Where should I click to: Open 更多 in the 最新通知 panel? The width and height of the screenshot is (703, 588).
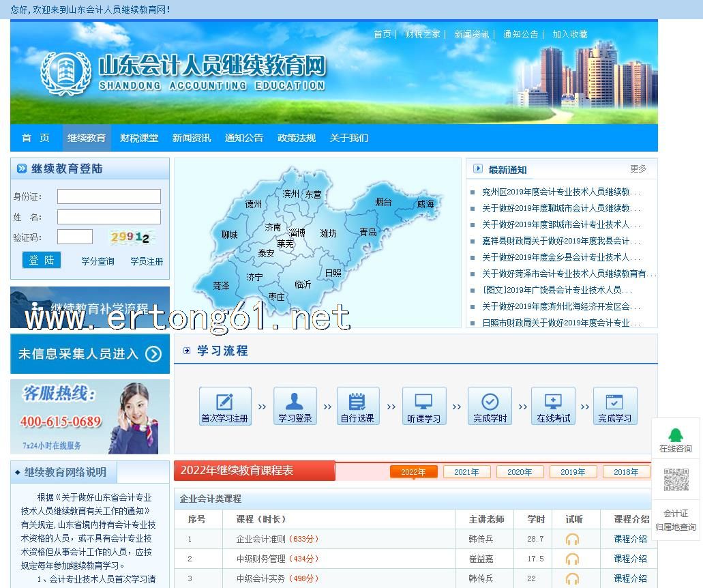click(x=638, y=168)
